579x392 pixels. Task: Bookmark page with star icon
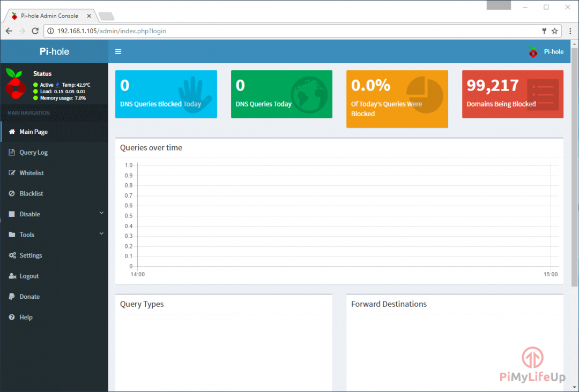click(555, 31)
